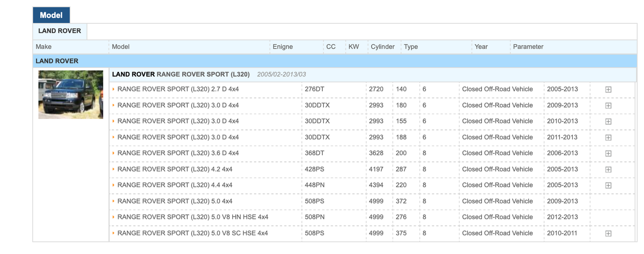Click the orange arrow beside 3.6 D 4x4

coord(114,153)
